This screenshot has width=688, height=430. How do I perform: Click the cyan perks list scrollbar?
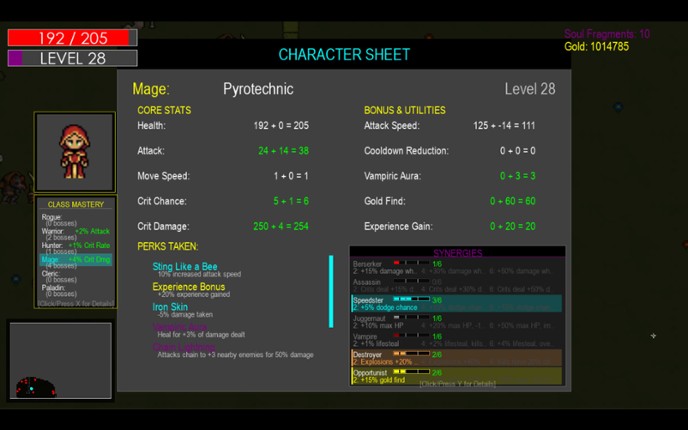pyautogui.click(x=331, y=291)
